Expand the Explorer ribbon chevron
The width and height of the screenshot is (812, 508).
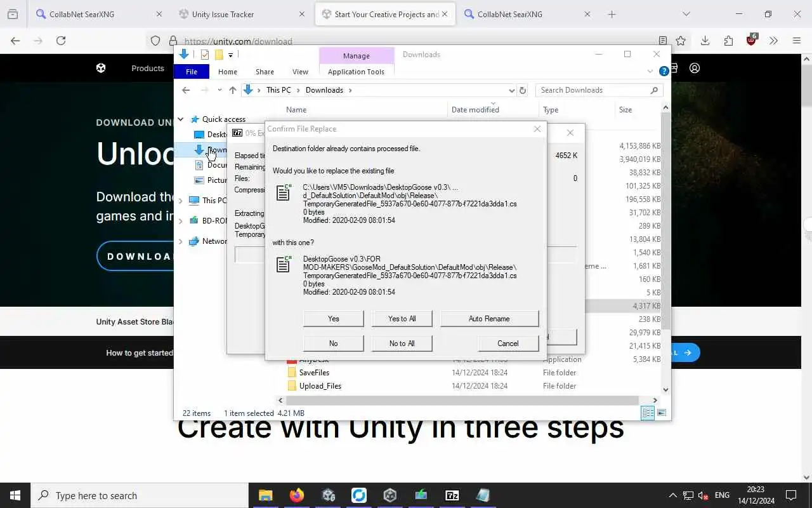coord(650,71)
